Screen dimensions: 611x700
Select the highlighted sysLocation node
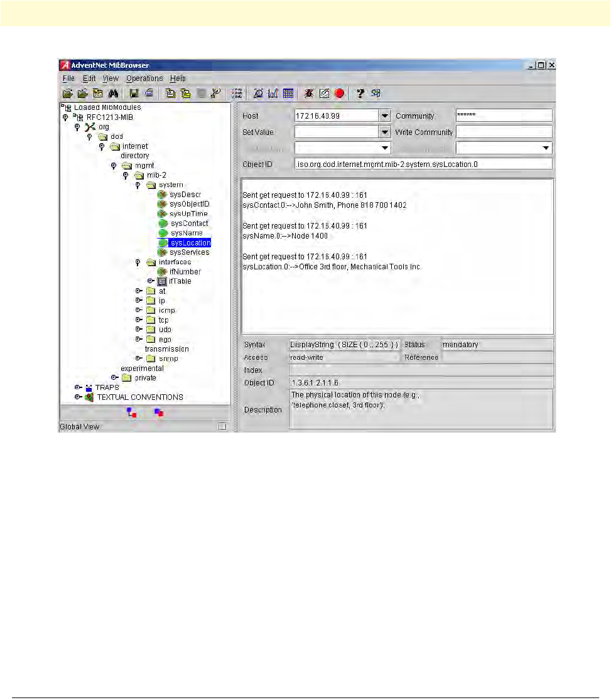click(x=191, y=243)
